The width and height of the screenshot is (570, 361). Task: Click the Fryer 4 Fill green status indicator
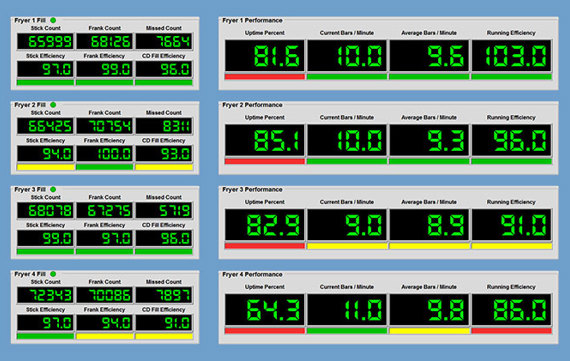coord(53,274)
